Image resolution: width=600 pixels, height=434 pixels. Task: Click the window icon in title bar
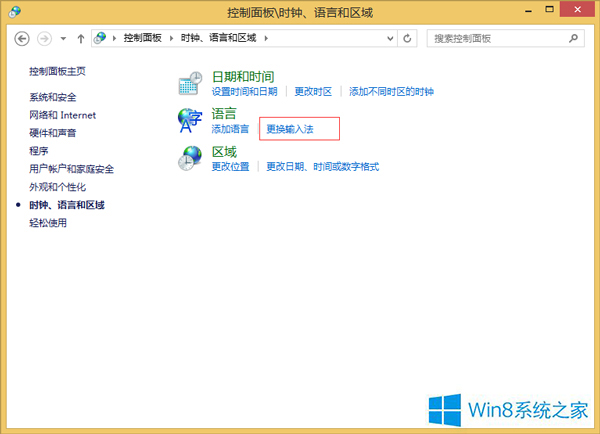tap(15, 12)
